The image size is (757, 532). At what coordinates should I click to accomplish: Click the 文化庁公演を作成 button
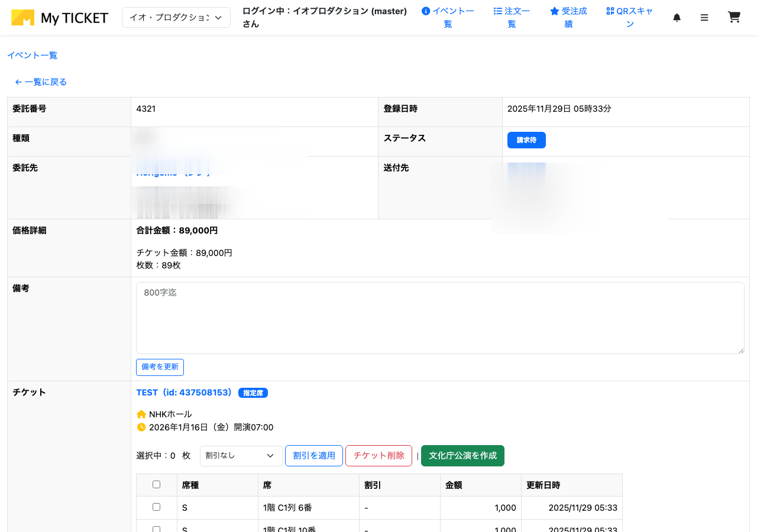[x=462, y=456]
